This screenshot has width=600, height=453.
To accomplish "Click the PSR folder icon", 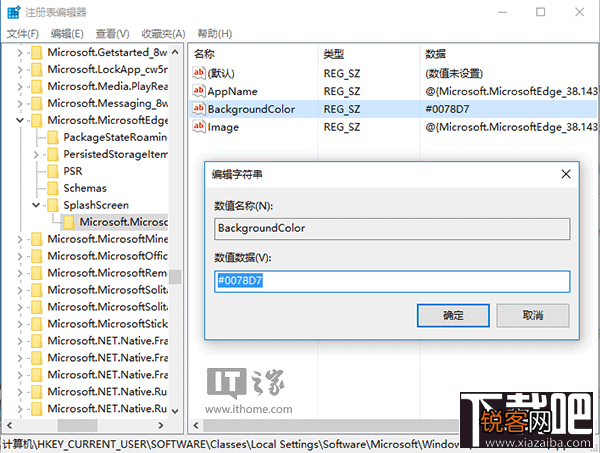I will [x=53, y=171].
